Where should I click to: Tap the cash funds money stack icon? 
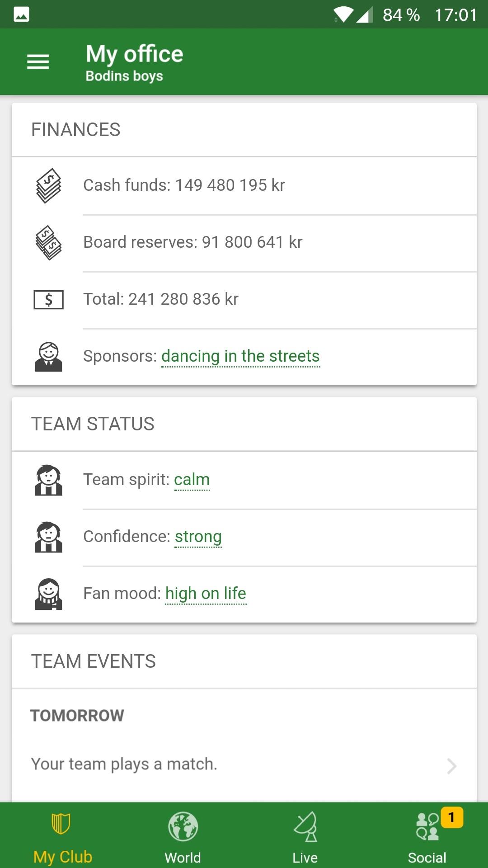click(x=49, y=186)
